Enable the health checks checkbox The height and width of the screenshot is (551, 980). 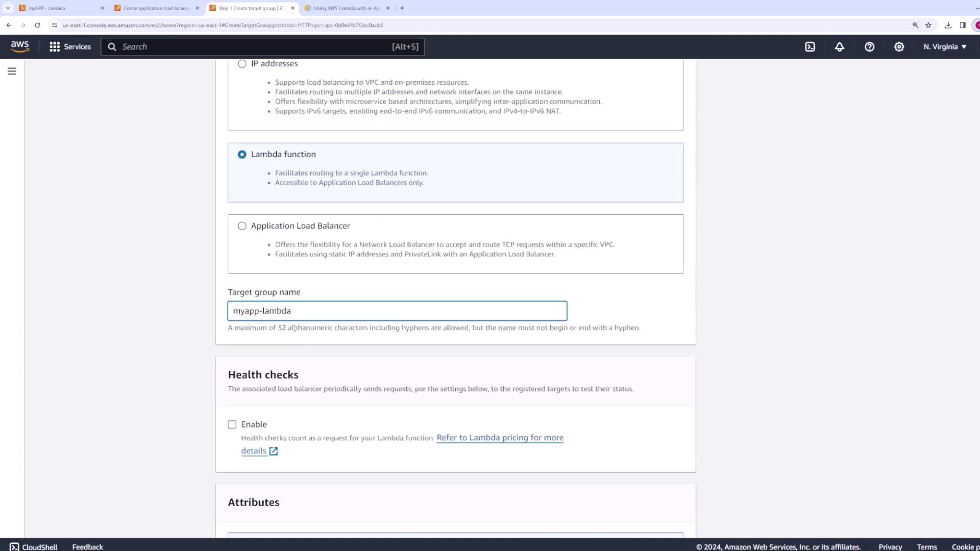(x=232, y=424)
